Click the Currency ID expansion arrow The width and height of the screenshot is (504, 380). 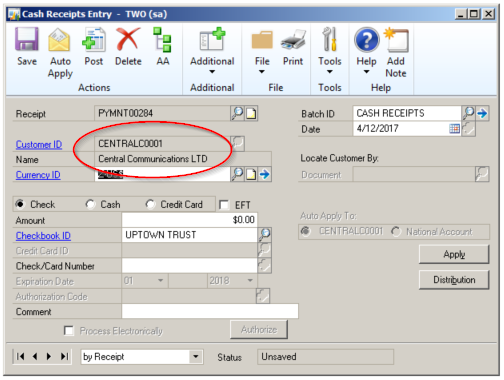(x=265, y=174)
